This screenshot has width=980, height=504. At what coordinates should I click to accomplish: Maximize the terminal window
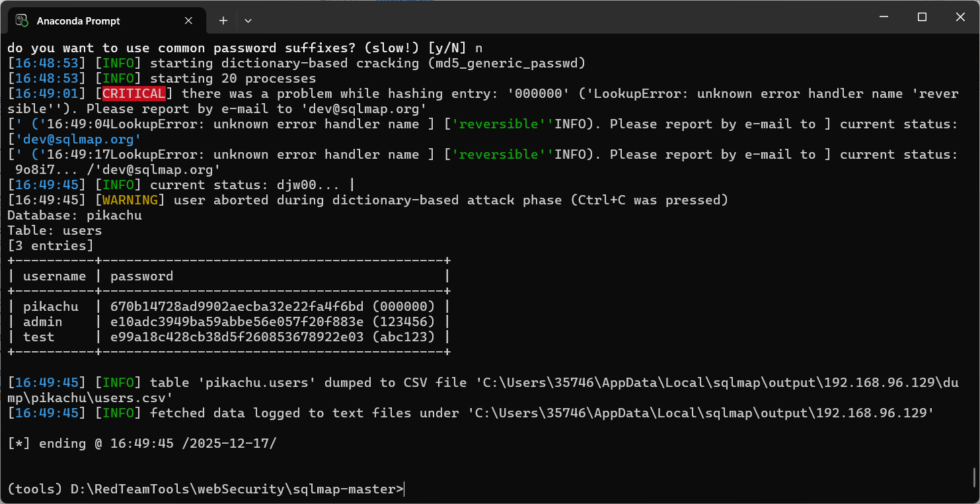click(x=922, y=17)
